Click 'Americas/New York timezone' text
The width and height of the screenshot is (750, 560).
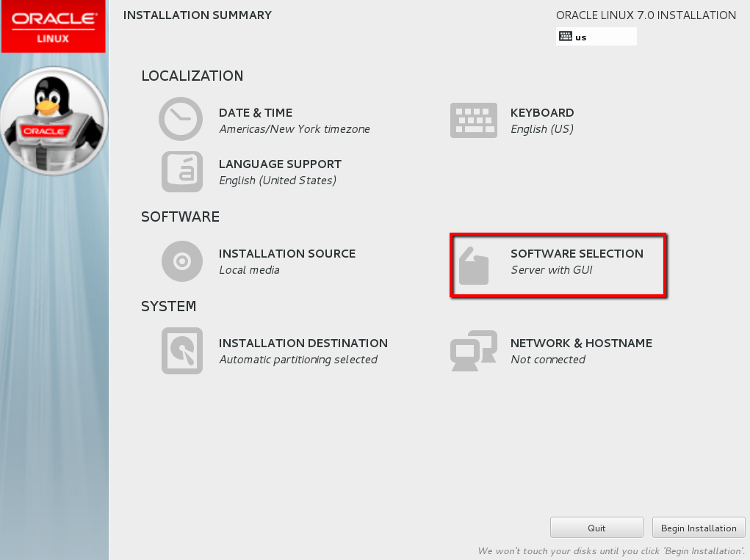point(295,129)
